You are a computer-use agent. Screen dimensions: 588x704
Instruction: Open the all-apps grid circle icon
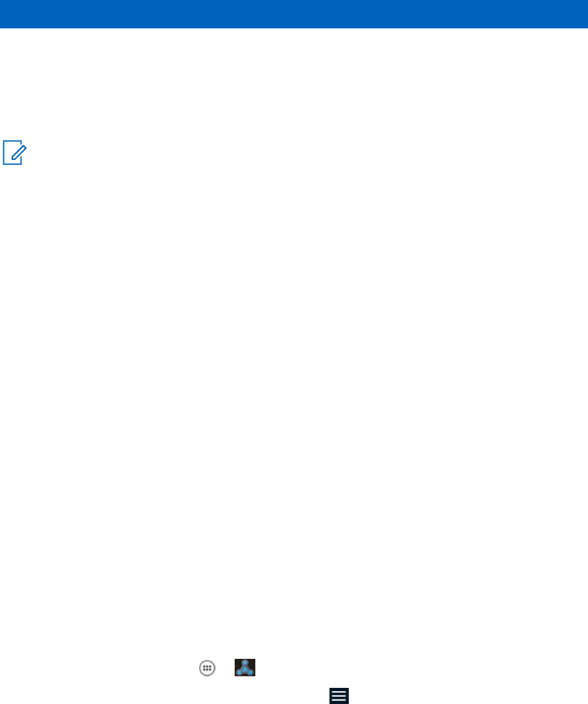[x=207, y=668]
